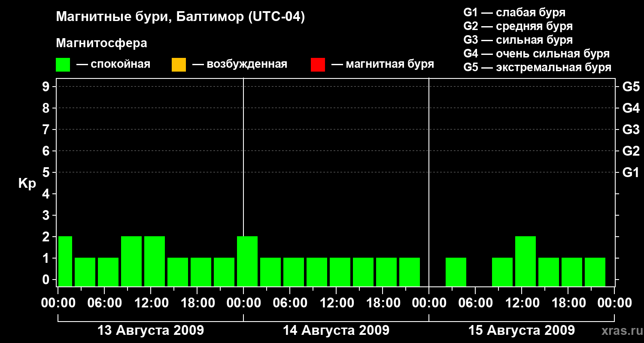The width and height of the screenshot is (644, 343).
Task: Click the '— спокойная' legend text
Action: (113, 64)
